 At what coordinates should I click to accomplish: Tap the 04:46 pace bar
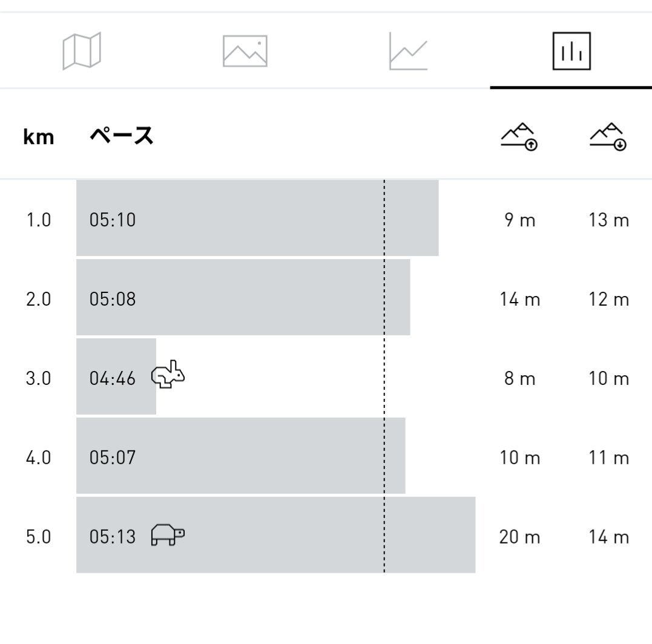coord(116,376)
